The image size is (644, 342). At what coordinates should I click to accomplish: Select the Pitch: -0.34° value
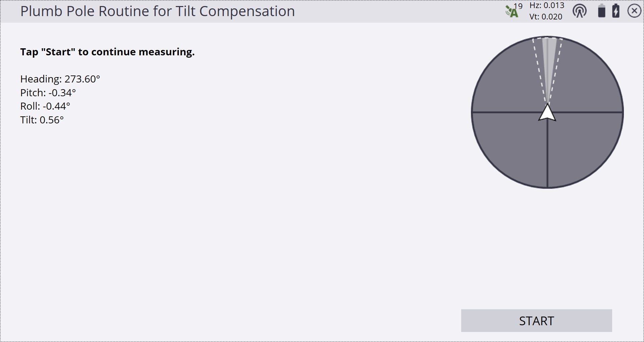48,93
